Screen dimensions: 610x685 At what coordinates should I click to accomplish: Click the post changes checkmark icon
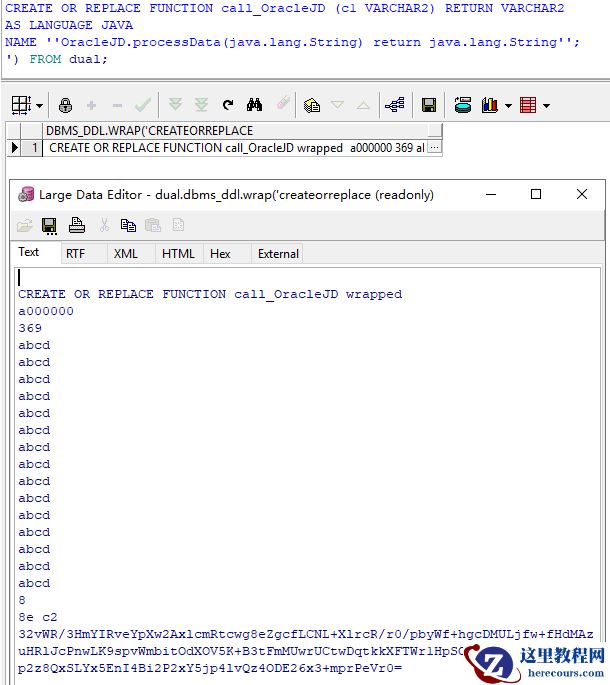pyautogui.click(x=143, y=105)
